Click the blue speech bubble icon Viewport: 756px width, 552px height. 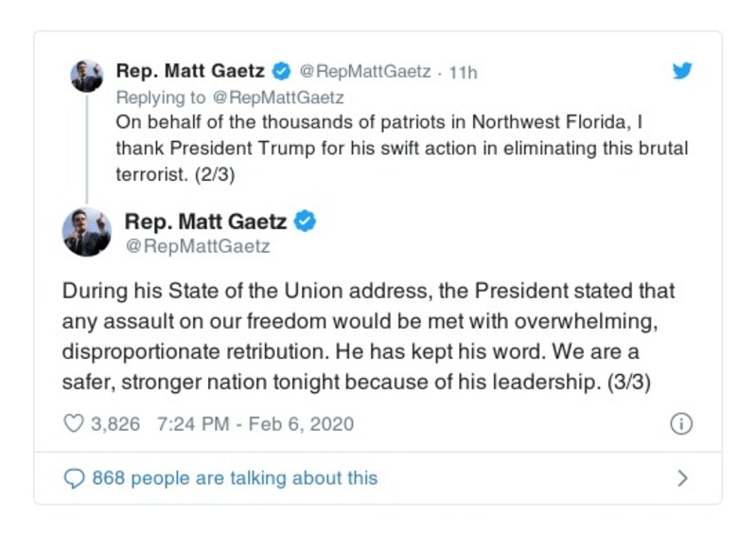click(74, 478)
